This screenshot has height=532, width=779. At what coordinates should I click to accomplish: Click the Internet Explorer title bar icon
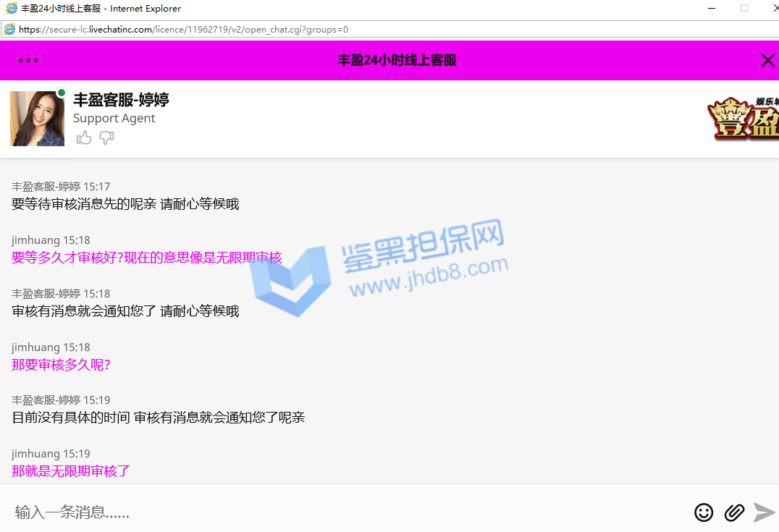click(x=11, y=9)
